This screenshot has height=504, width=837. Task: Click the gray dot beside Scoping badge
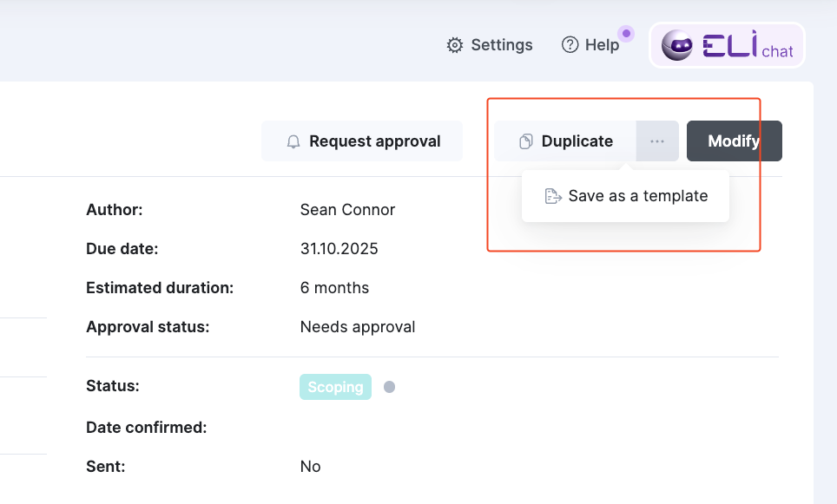point(389,387)
